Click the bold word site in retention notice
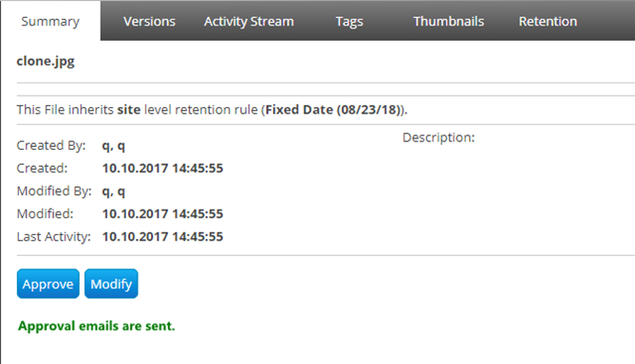The width and height of the screenshot is (635, 364). pos(129,110)
